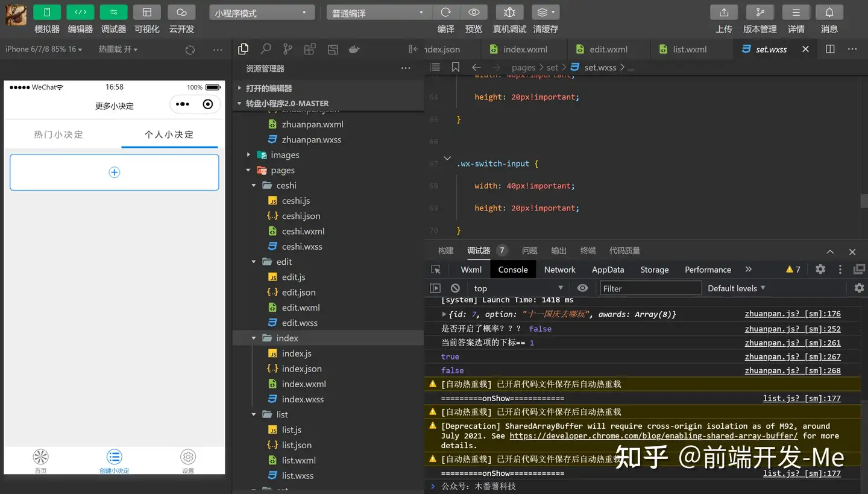
Task: Open source control icon in sidebar
Action: coord(288,49)
